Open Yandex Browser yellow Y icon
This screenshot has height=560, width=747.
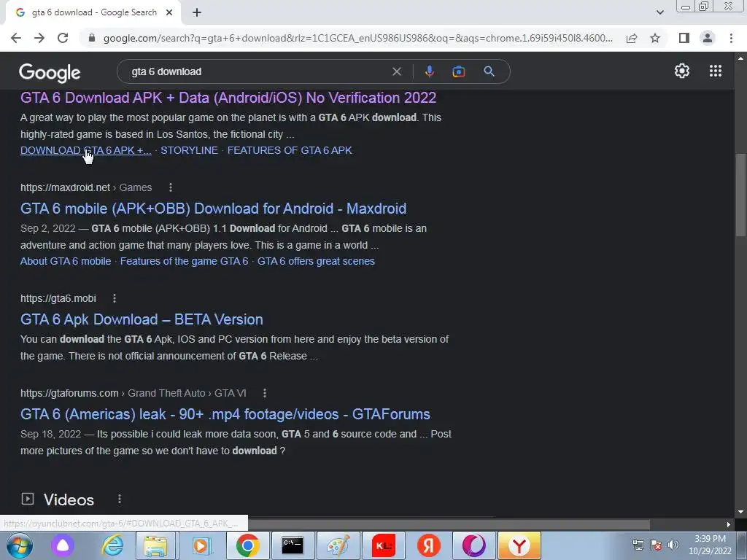[x=519, y=545]
